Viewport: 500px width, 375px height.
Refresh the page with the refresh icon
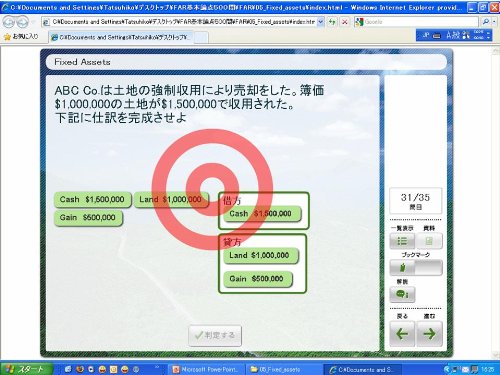point(332,22)
